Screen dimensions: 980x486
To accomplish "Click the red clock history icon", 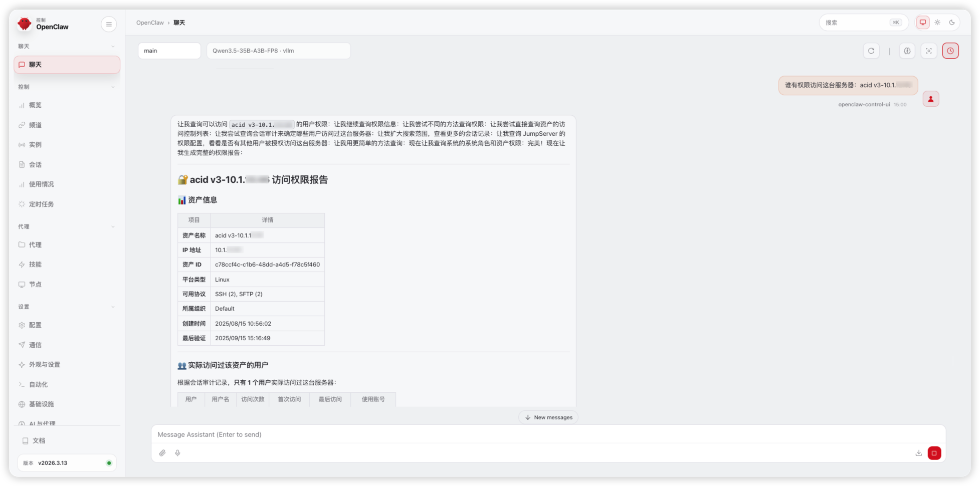I will tap(950, 51).
